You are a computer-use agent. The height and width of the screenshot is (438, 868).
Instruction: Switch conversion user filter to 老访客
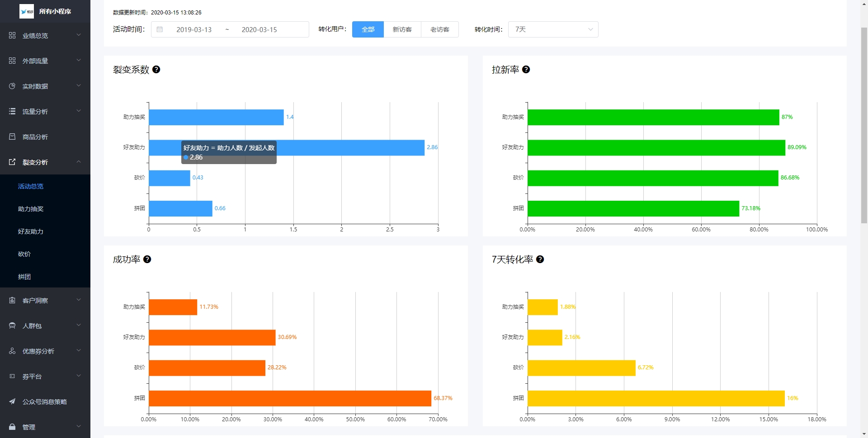pyautogui.click(x=439, y=29)
